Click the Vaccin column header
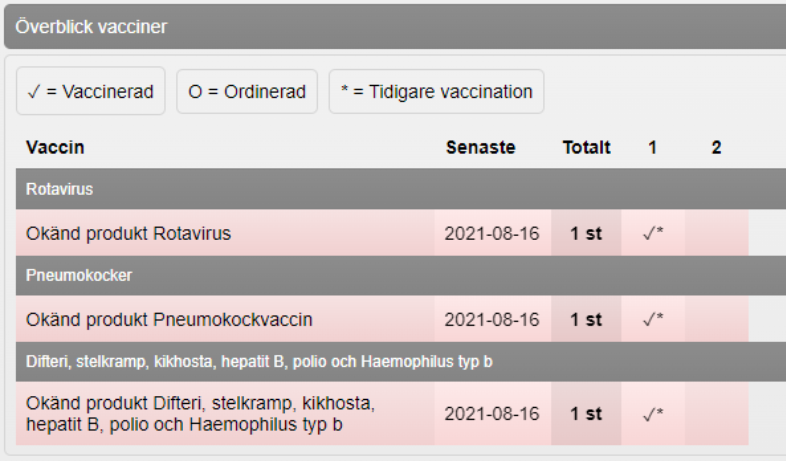Screen dimensions: 786x462 (x=55, y=148)
